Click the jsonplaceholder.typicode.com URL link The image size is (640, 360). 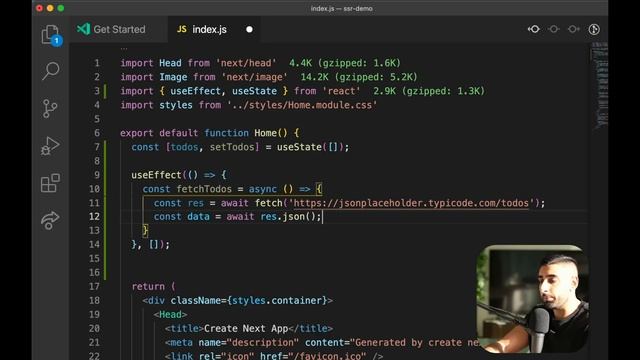[411, 203]
